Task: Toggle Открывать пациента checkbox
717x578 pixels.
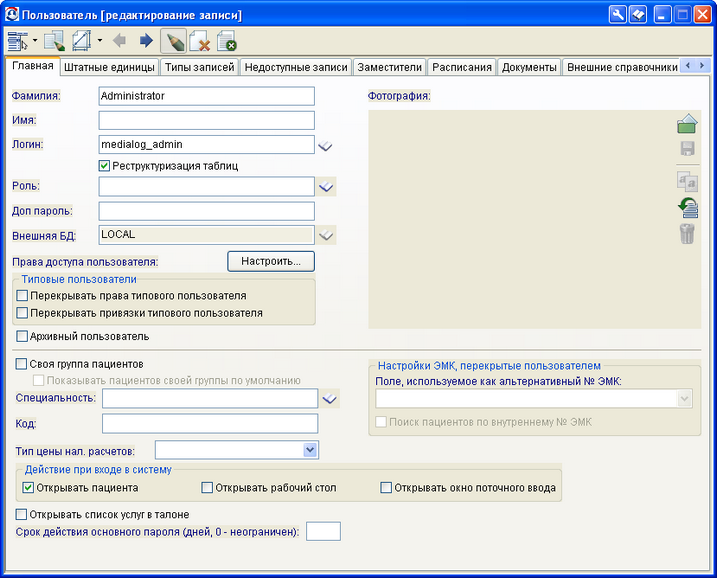Action: [28, 488]
